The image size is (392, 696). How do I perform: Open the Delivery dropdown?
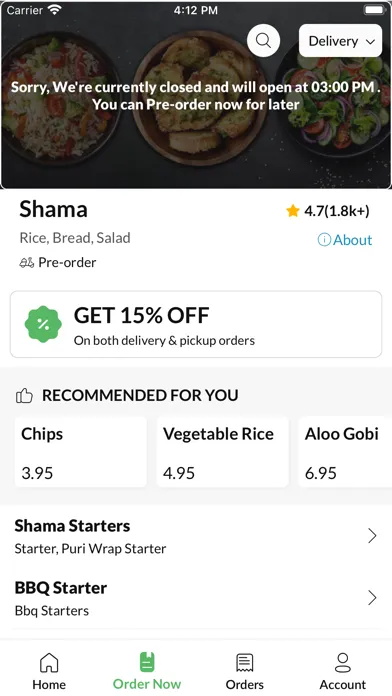[x=341, y=41]
